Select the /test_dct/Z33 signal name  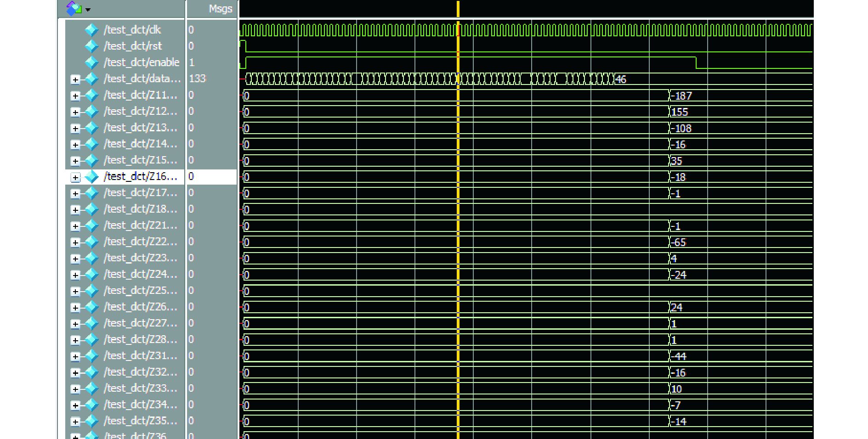coord(140,388)
